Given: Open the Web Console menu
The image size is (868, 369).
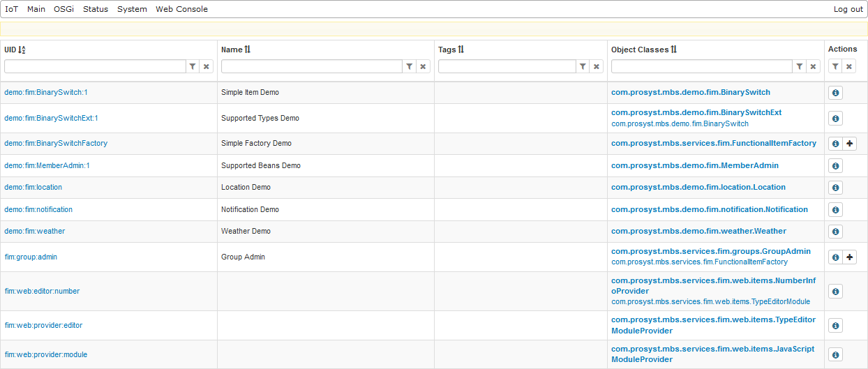Looking at the screenshot, I should tap(181, 9).
